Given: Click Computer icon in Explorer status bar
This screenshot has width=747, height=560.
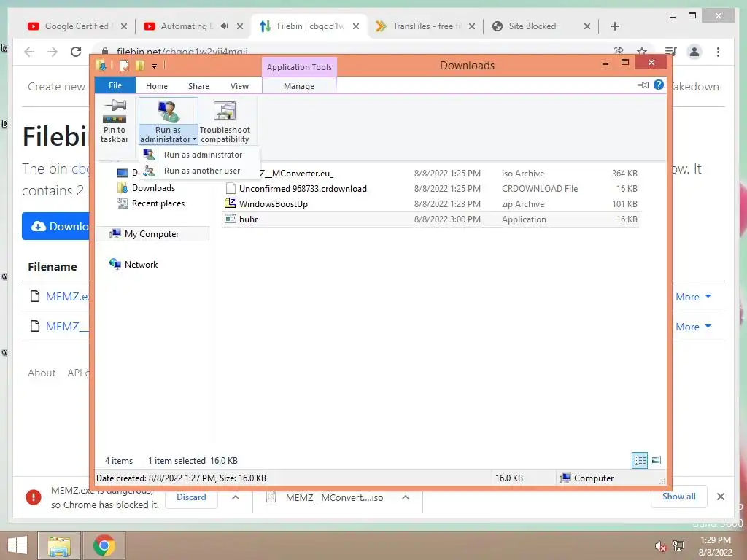Looking at the screenshot, I should pos(565,478).
